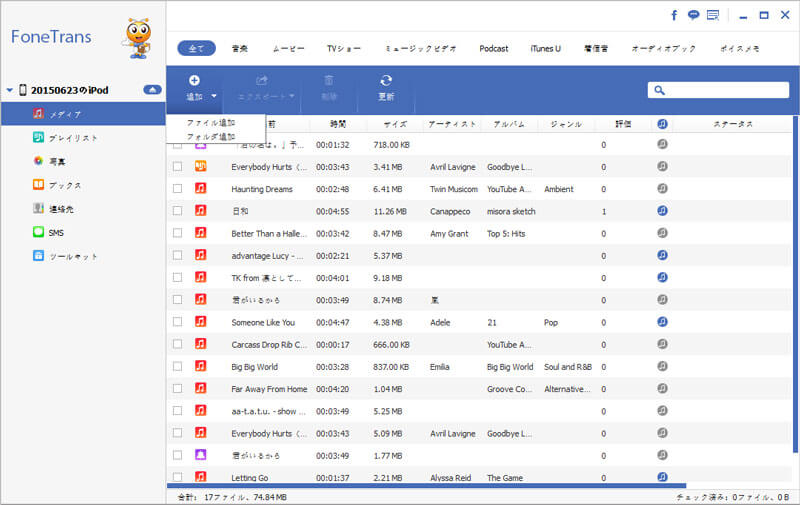Select the 全て filter pill
The height and width of the screenshot is (505, 800).
[x=196, y=48]
